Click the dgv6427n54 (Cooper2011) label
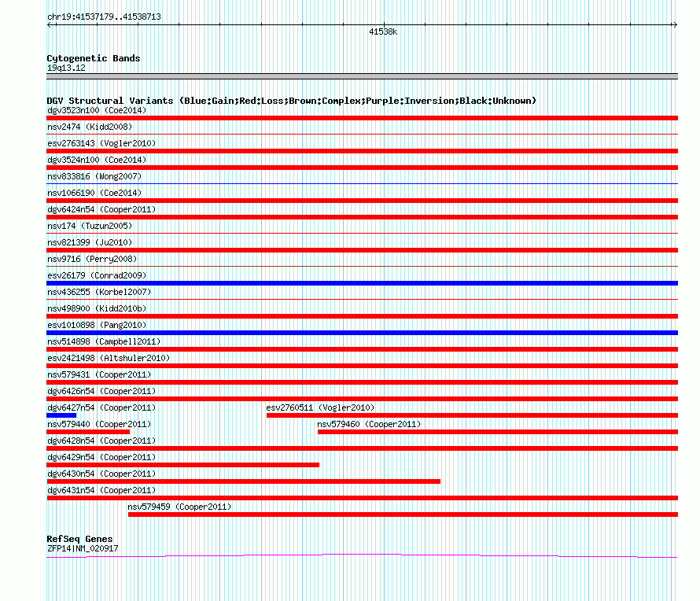This screenshot has height=601, width=700. (101, 407)
